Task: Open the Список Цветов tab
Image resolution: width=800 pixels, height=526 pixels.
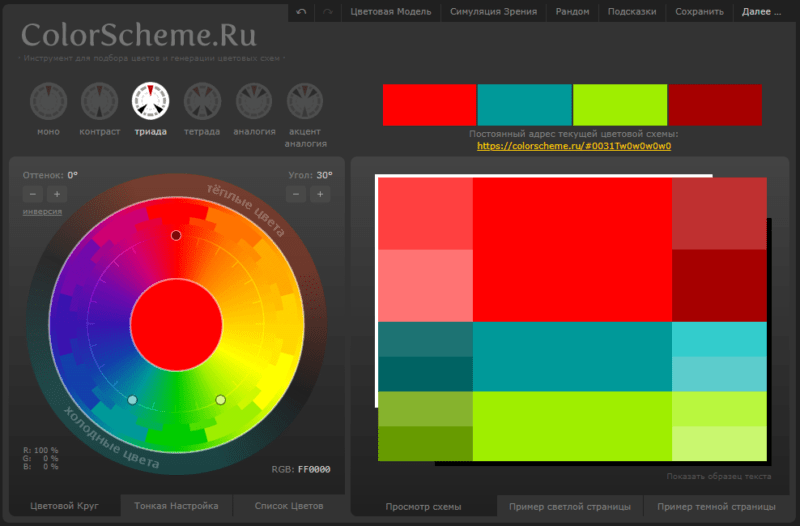Action: 289,506
